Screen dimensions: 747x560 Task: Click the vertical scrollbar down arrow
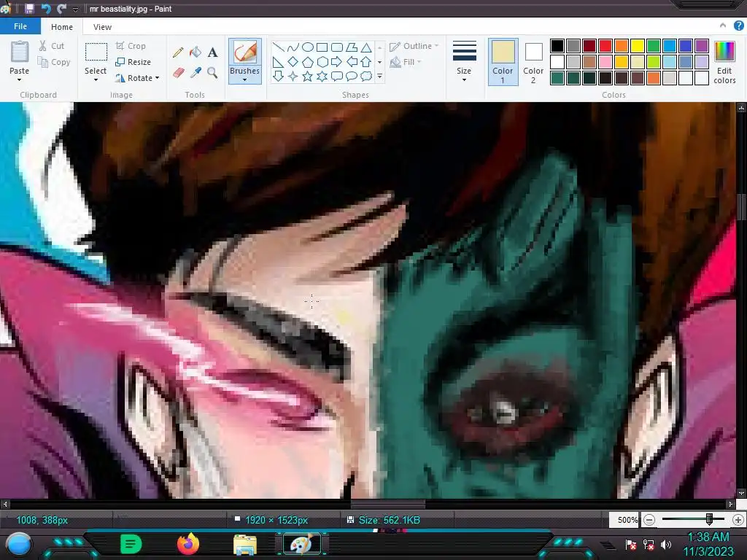741,494
